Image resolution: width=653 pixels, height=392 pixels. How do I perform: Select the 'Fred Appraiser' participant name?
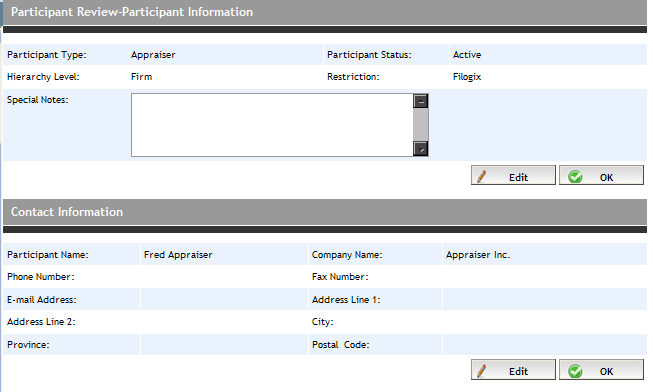178,255
